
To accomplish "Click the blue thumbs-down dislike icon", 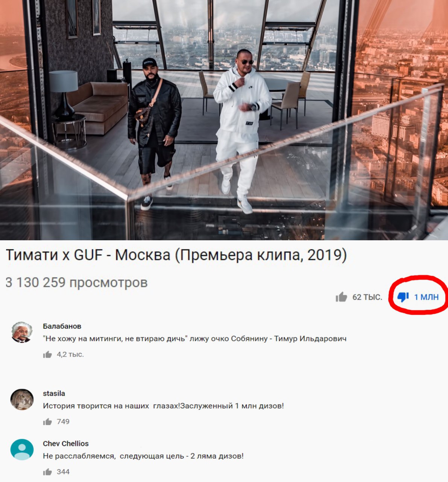I will tap(403, 297).
